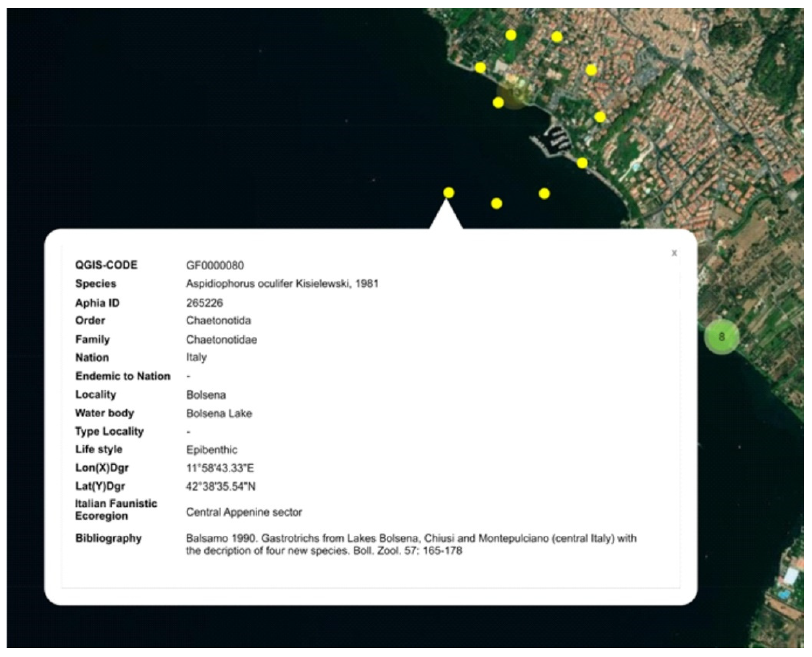Click the Chaetonotidae family value
The image size is (812, 657).
tap(221, 340)
